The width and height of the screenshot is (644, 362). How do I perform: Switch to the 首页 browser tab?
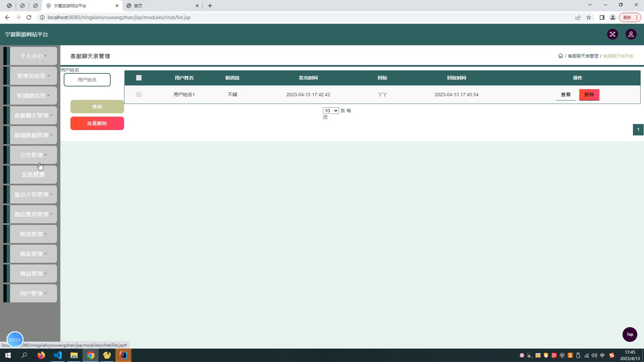pyautogui.click(x=163, y=6)
